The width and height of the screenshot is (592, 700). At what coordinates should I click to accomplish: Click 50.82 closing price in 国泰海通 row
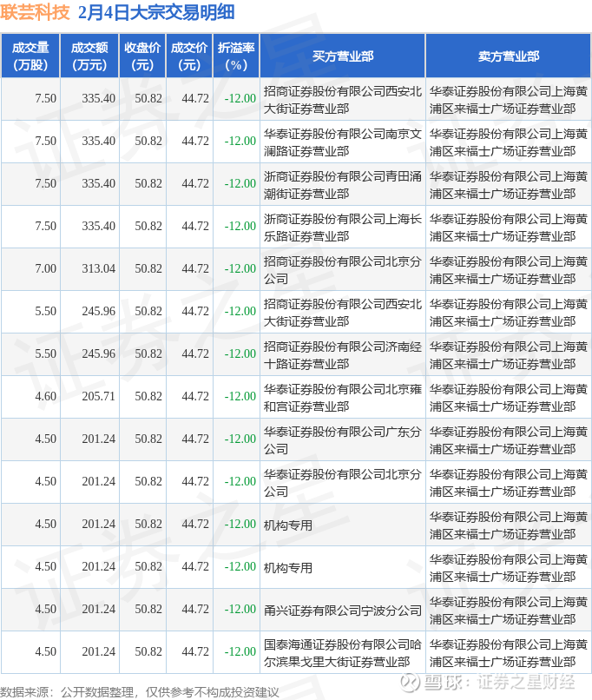tap(148, 651)
